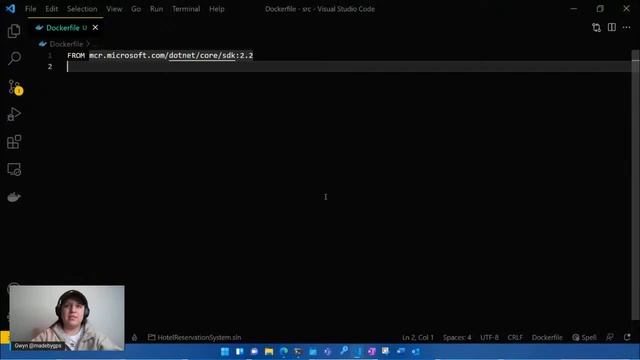Open the Terminal menu
The image size is (640, 360).
click(x=186, y=9)
